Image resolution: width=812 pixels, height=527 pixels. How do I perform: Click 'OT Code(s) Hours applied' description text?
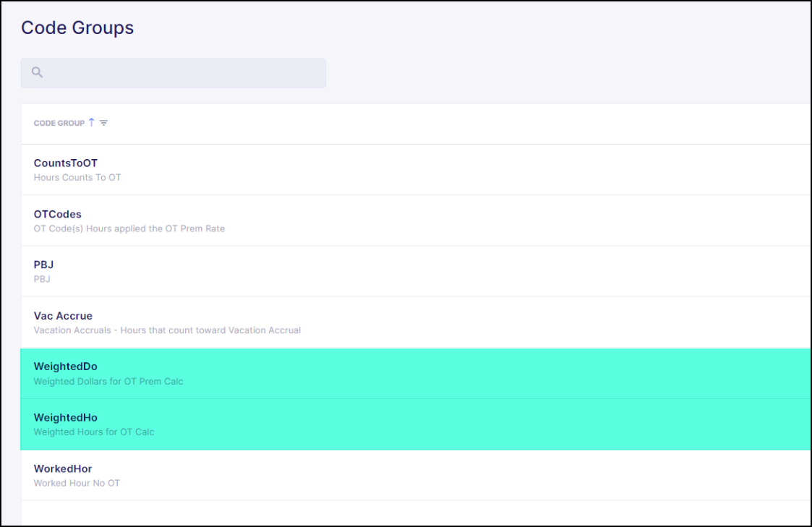tap(129, 228)
